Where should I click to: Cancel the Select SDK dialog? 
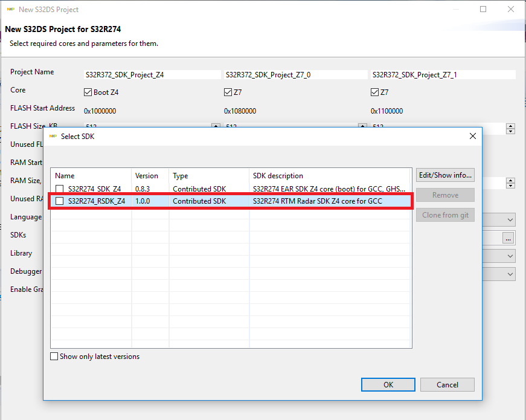tap(447, 384)
